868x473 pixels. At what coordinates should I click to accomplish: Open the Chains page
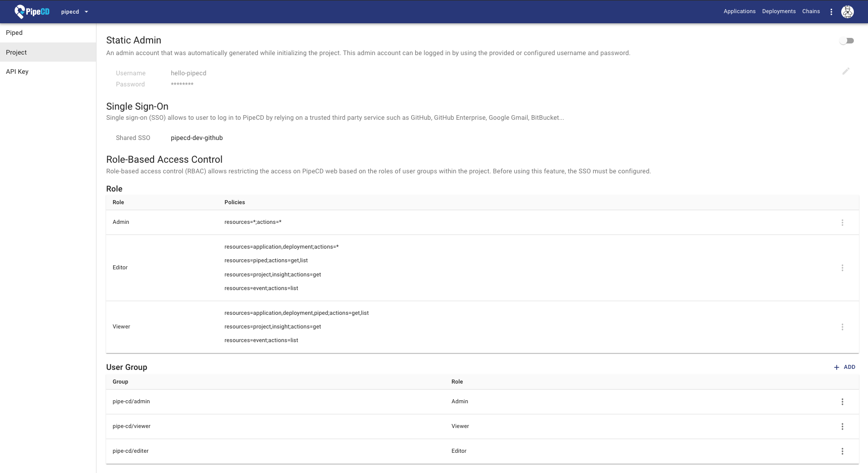810,11
